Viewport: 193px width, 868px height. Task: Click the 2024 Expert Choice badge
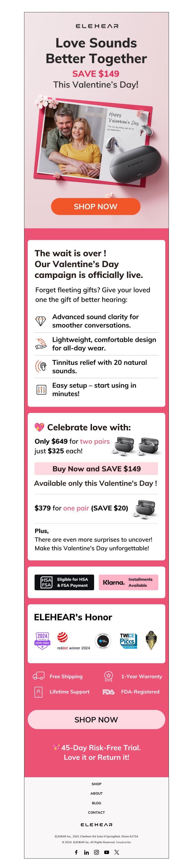[42, 641]
